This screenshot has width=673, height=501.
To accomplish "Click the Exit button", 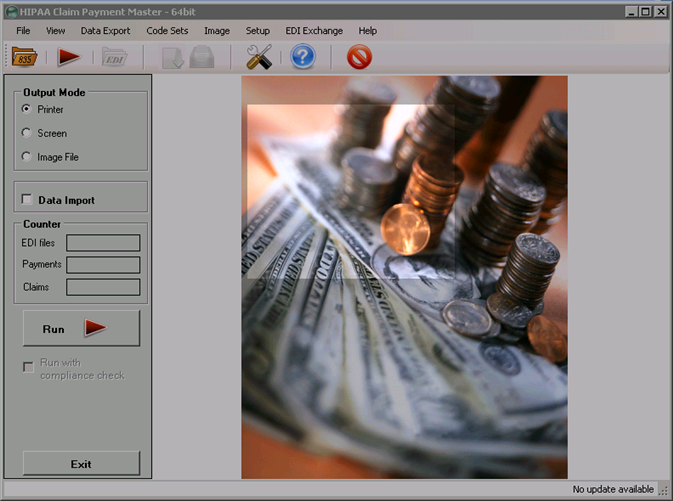I will [x=81, y=464].
